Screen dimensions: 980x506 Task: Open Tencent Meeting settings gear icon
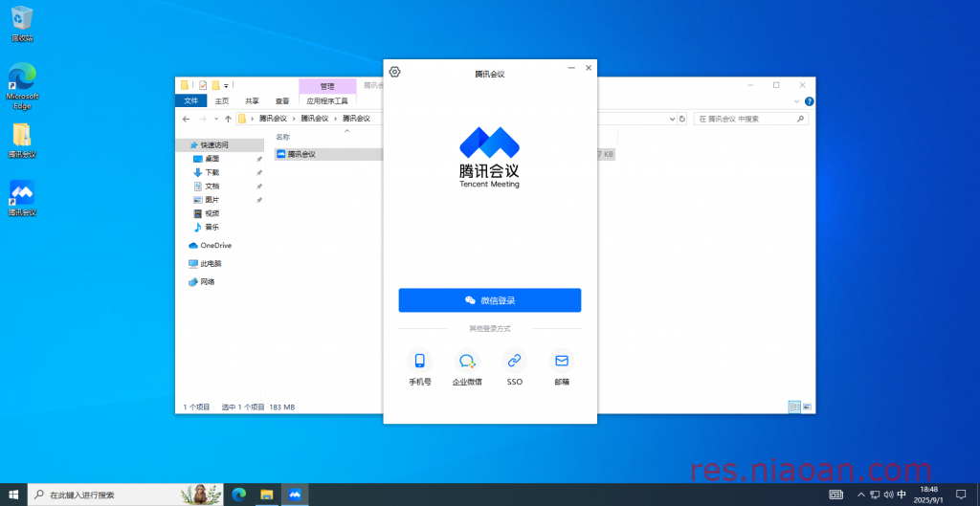tap(394, 72)
